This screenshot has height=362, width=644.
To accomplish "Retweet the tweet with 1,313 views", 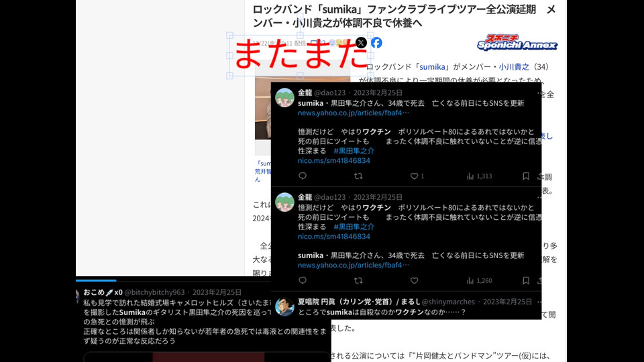I will 358,176.
